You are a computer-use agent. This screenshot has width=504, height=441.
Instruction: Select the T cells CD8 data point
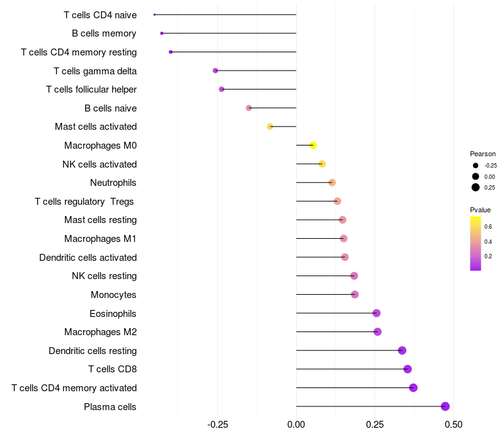(408, 369)
